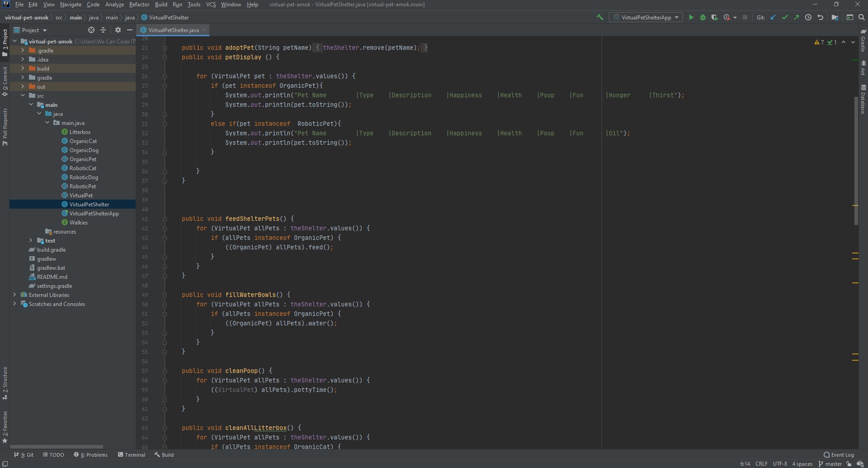The width and height of the screenshot is (868, 468).
Task: Click the 7 warnings inspection indicator
Action: click(x=819, y=42)
